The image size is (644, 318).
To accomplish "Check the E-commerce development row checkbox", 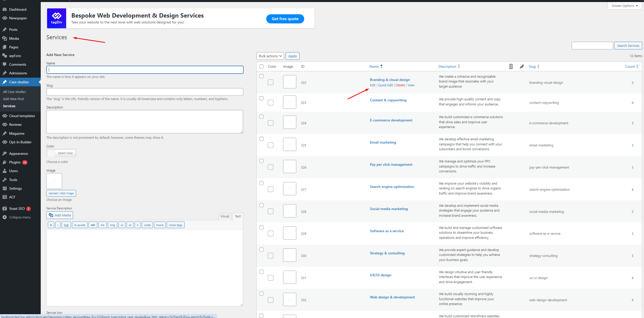I will pyautogui.click(x=261, y=117).
